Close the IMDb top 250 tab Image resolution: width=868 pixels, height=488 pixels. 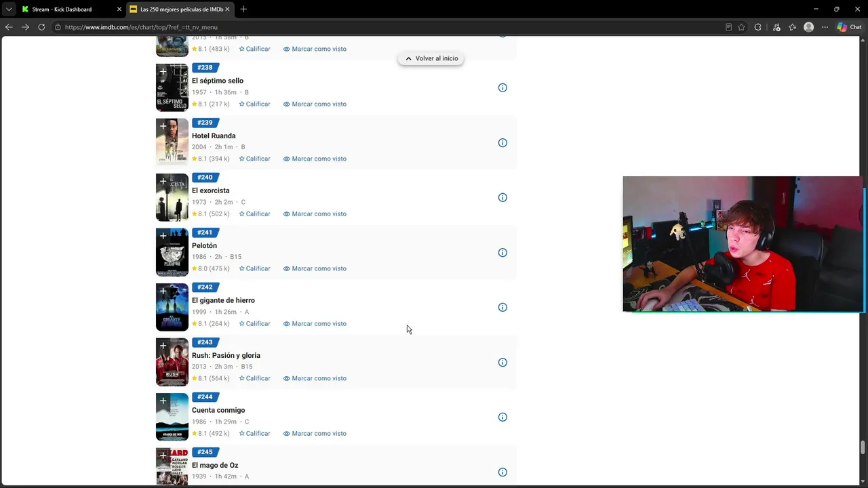click(228, 9)
